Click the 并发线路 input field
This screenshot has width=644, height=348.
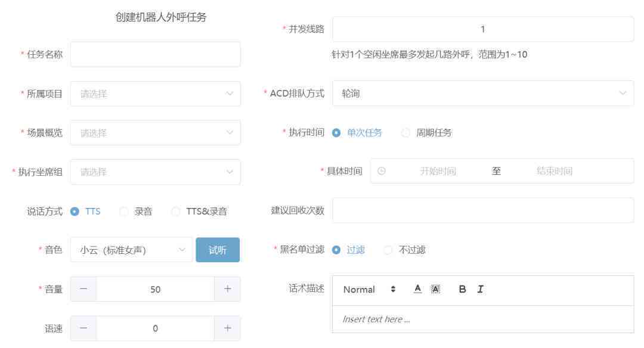click(x=483, y=29)
